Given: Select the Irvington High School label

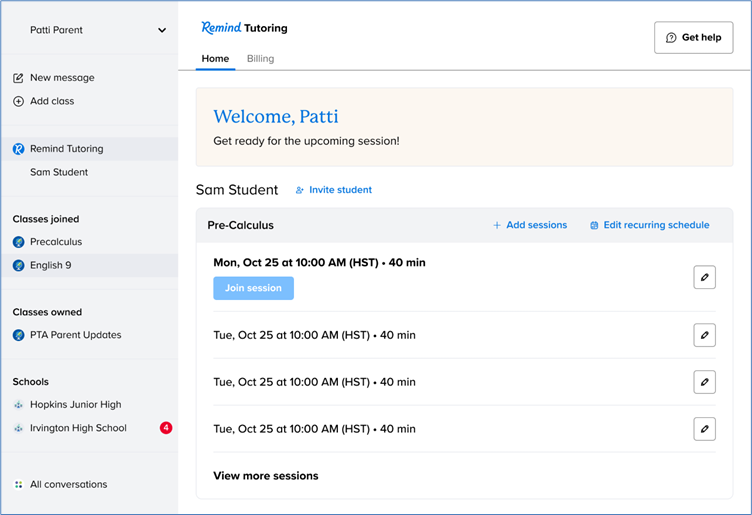Looking at the screenshot, I should (x=78, y=428).
